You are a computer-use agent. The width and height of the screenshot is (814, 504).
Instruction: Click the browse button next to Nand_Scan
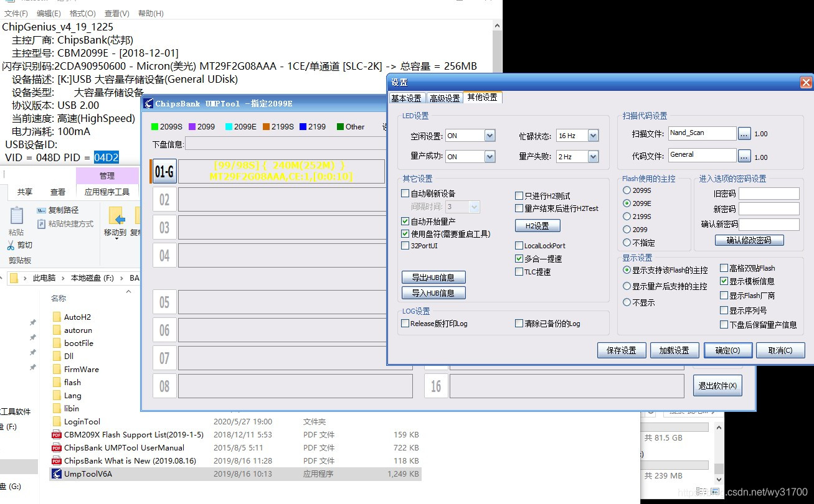click(744, 133)
